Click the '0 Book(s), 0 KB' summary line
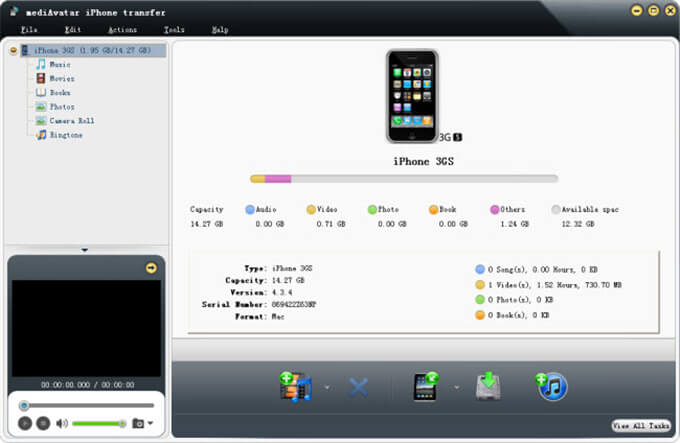This screenshot has height=443, width=680. click(518, 315)
